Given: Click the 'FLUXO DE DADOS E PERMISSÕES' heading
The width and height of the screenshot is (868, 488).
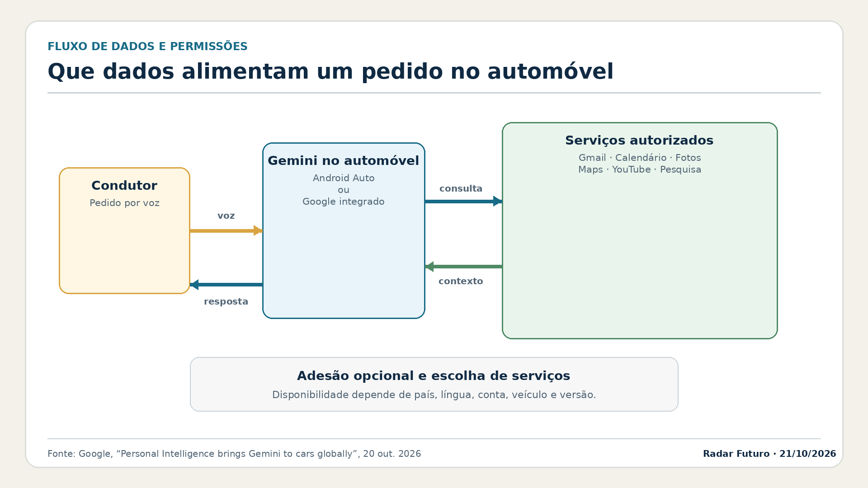Looking at the screenshot, I should tap(147, 47).
